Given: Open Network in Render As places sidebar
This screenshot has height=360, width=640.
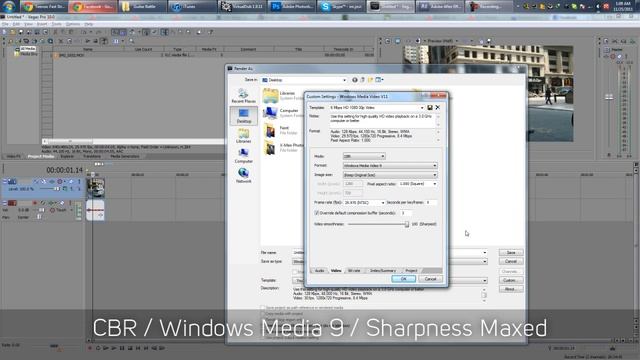Looking at the screenshot, I should point(244,176).
